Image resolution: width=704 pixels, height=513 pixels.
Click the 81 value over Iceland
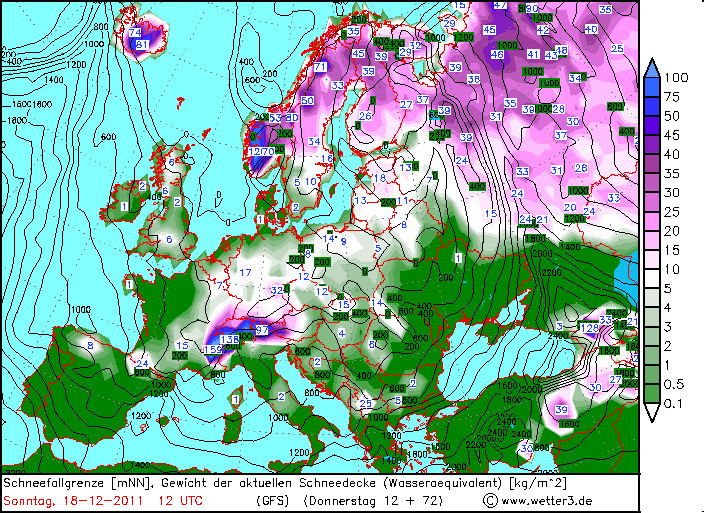coord(141,45)
